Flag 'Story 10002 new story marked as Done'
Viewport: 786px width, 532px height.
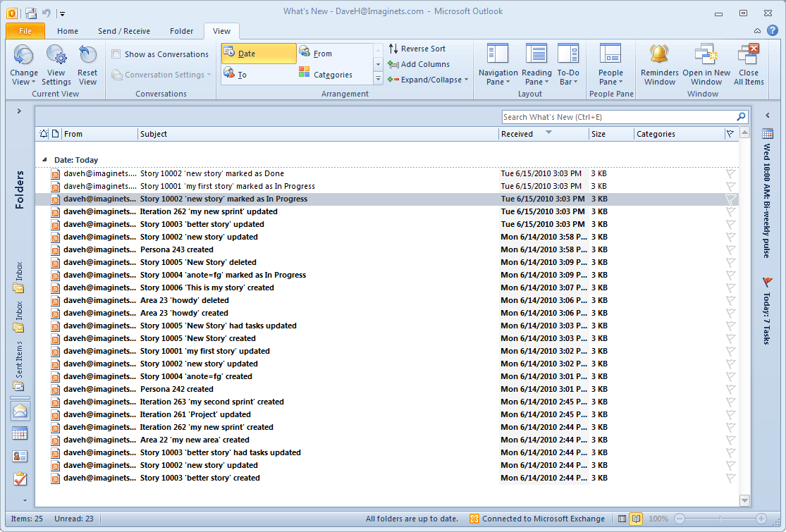coord(730,173)
